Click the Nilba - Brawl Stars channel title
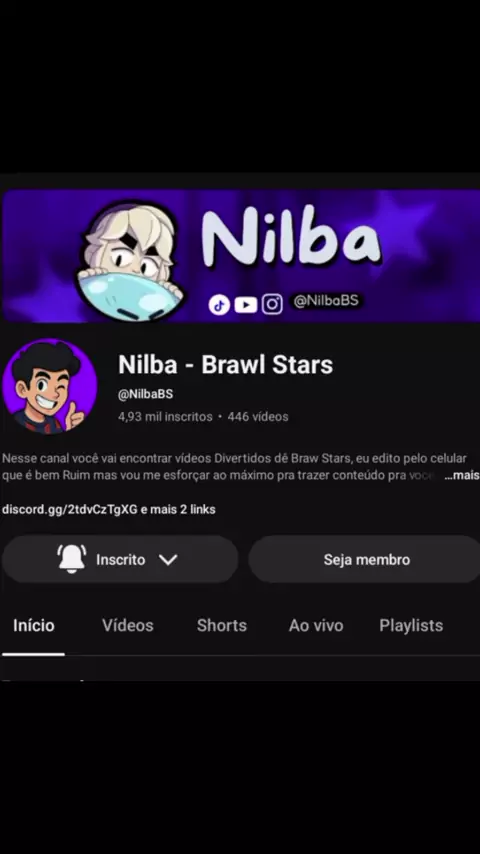Image resolution: width=480 pixels, height=854 pixels. coord(225,365)
